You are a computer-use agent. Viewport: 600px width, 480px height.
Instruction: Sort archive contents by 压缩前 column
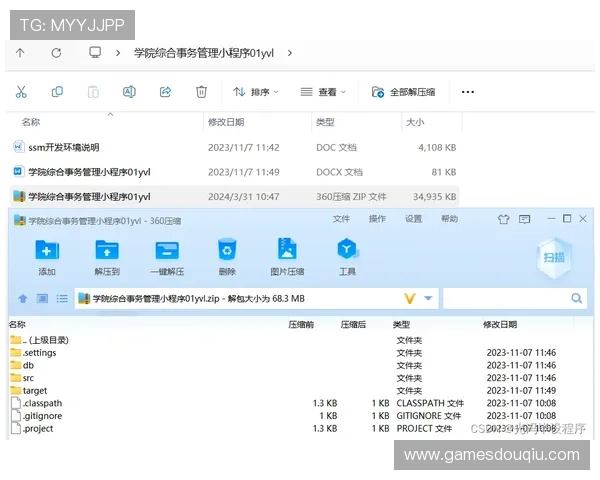click(x=301, y=325)
